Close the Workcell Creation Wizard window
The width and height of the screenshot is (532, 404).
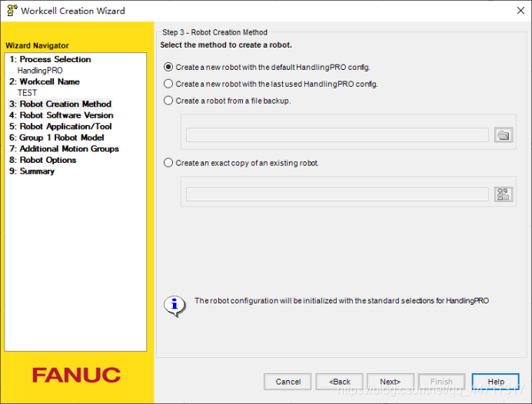point(520,11)
